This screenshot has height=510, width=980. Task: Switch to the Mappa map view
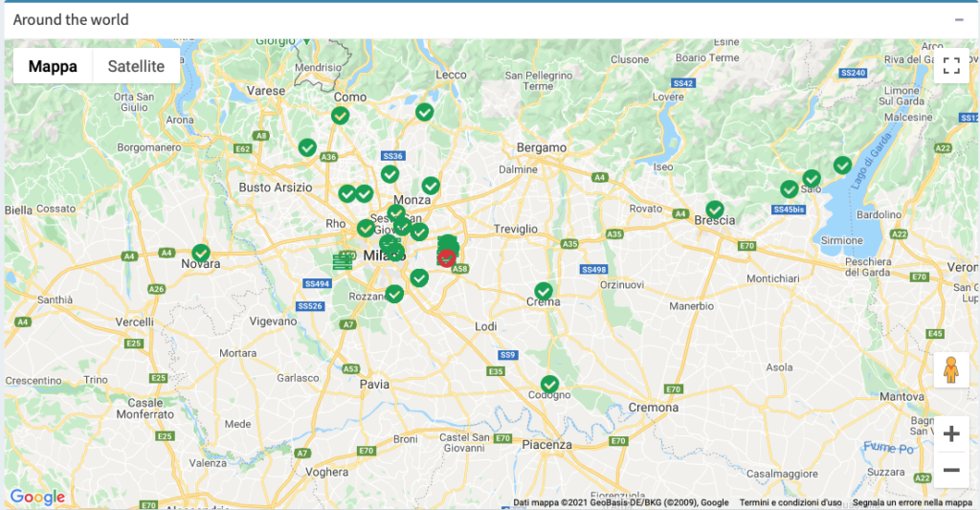(x=53, y=66)
